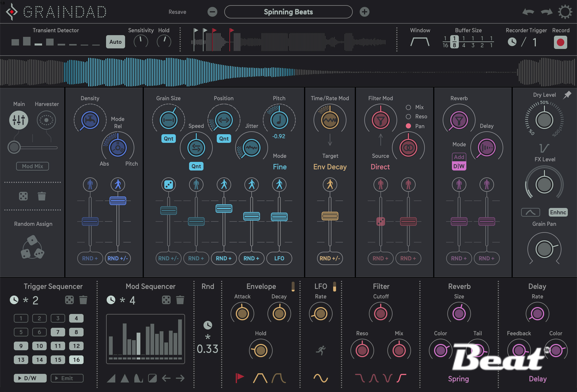The width and height of the screenshot is (577, 392).
Task: Change the Env Decay target selector
Action: click(330, 167)
